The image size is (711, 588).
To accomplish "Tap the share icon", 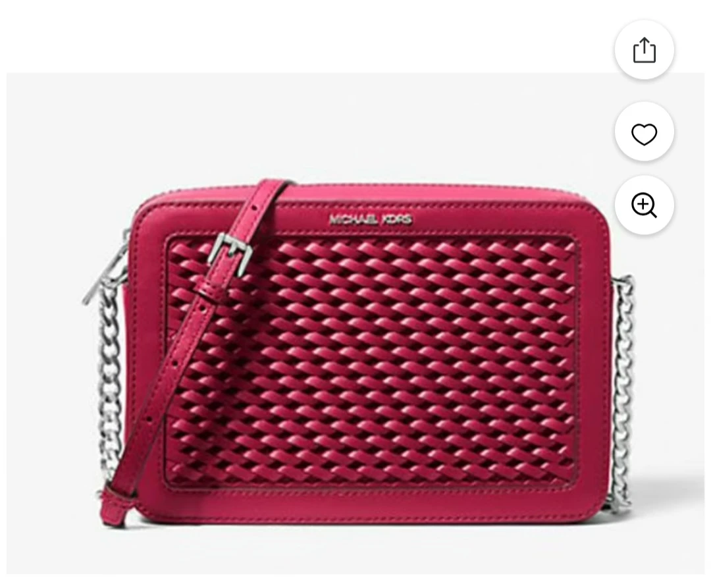I will (x=644, y=49).
